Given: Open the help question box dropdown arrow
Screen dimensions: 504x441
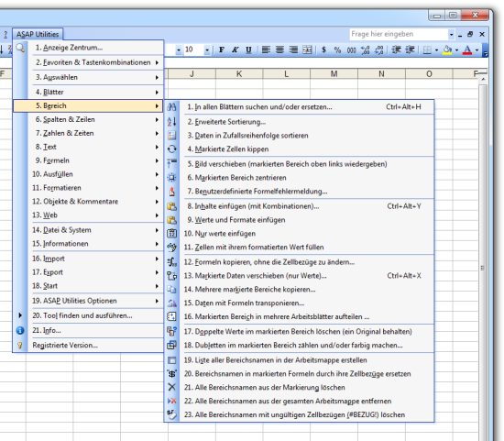Looking at the screenshot, I should pos(451,35).
